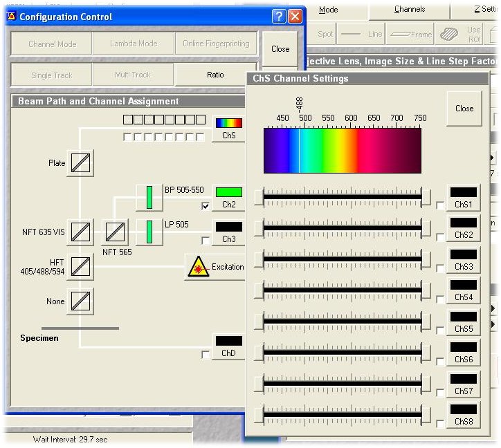Enable the ChD channel checkbox
This screenshot has height=448, width=501.
pyautogui.click(x=206, y=355)
